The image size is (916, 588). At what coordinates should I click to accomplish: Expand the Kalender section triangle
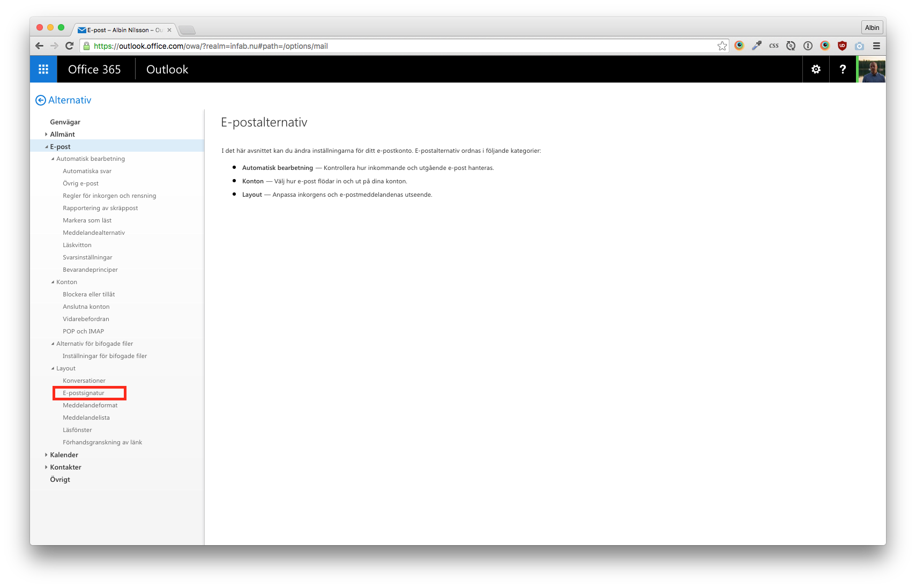pos(46,455)
